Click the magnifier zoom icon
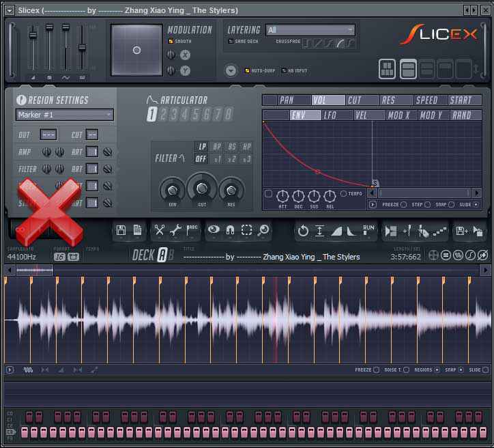The height and width of the screenshot is (448, 494). 263,231
